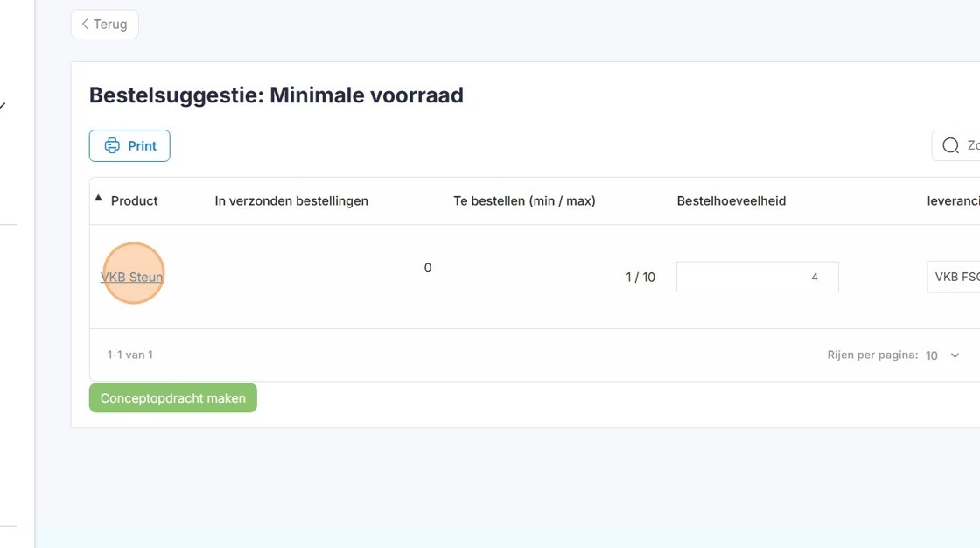
Task: Open the VKB FSC supplier dropdown
Action: click(954, 277)
